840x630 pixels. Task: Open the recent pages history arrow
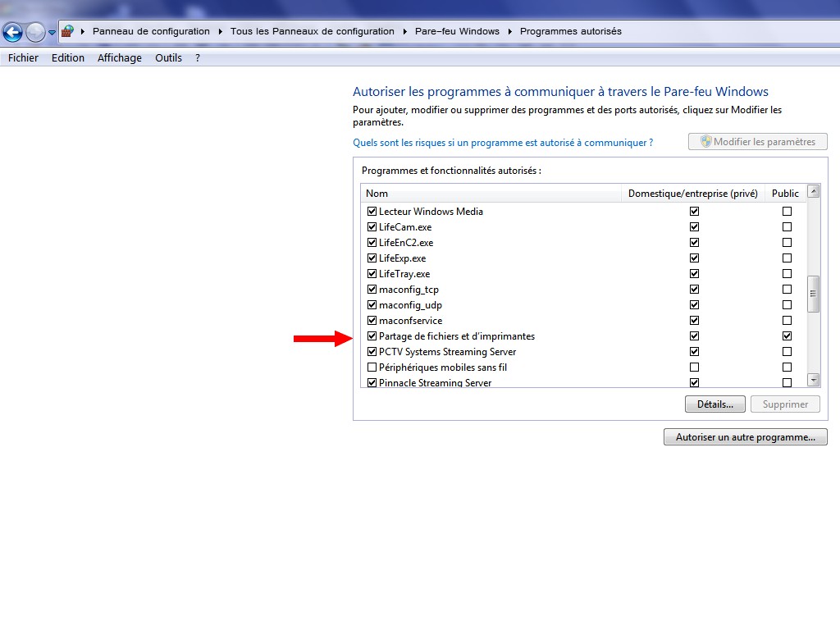click(x=52, y=33)
